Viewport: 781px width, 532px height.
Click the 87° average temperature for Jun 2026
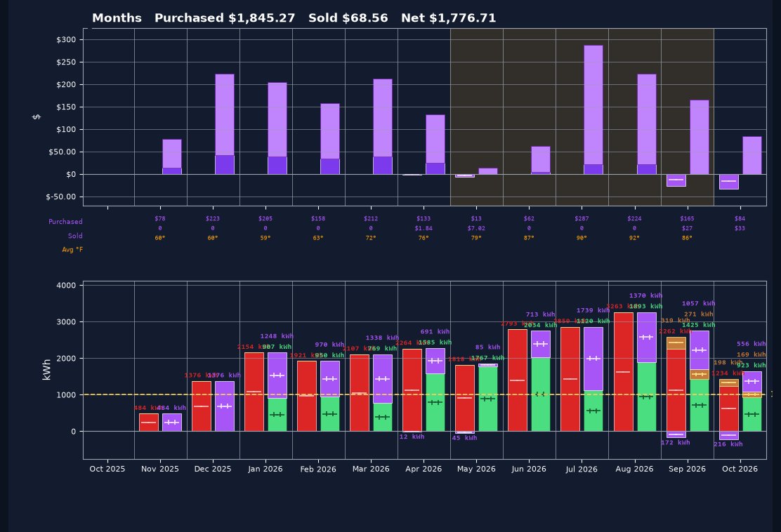coord(529,238)
